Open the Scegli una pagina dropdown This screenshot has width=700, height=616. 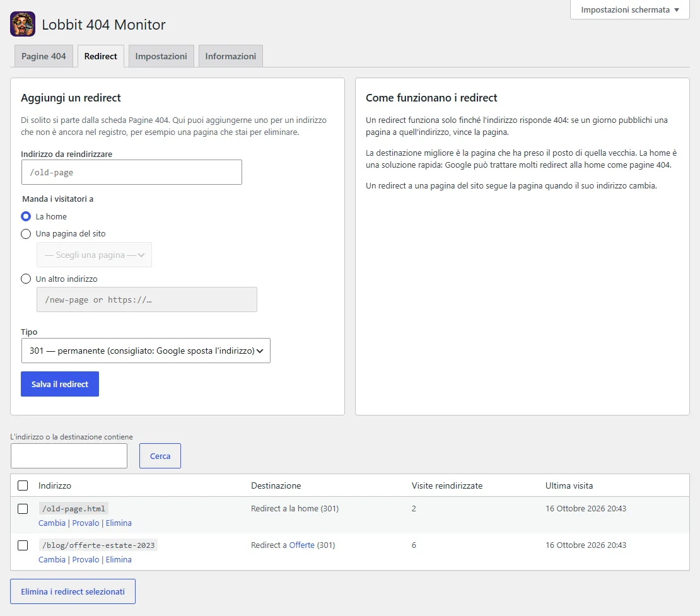tap(94, 255)
